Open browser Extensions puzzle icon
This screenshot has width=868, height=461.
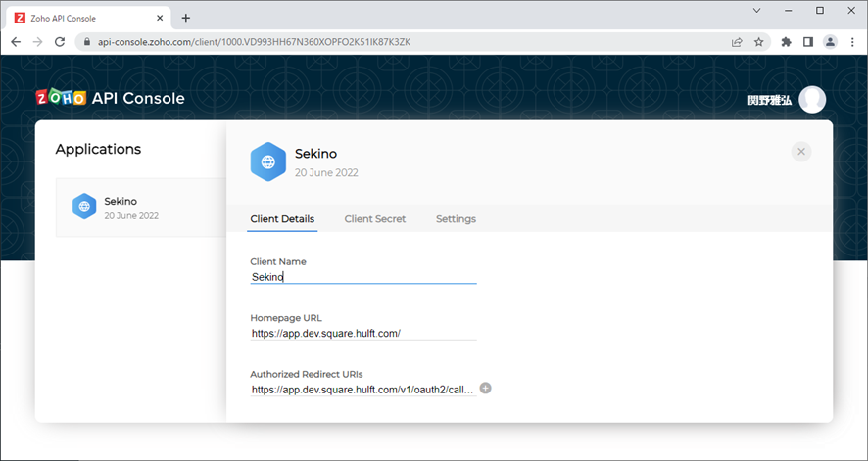(x=786, y=42)
